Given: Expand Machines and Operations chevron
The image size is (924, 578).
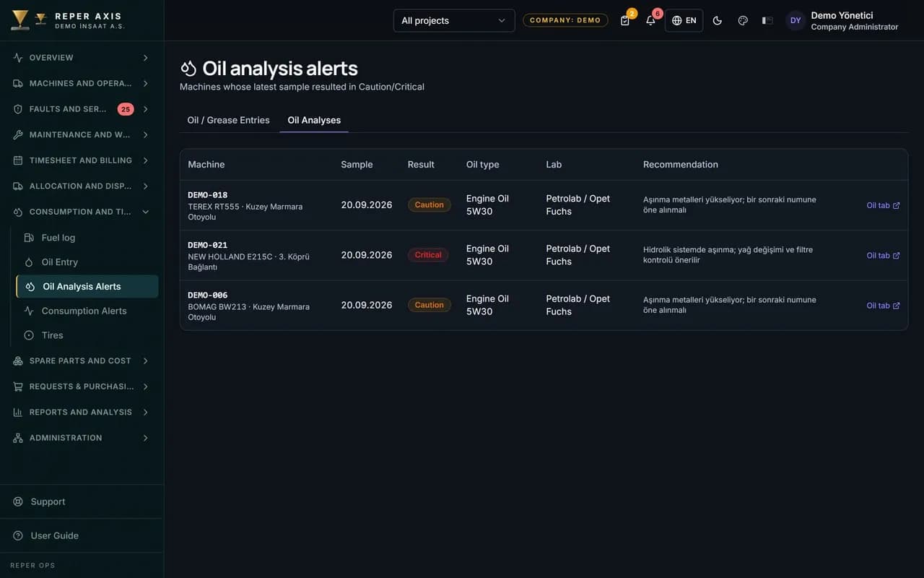Looking at the screenshot, I should pos(145,83).
